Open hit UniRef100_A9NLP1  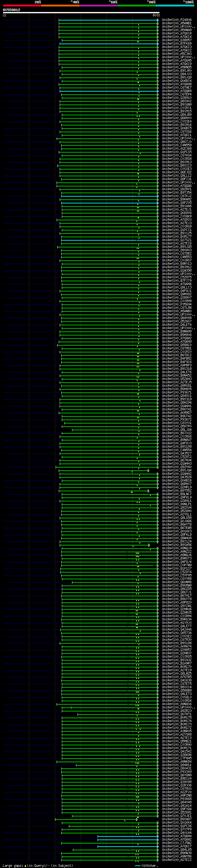pos(177,504)
